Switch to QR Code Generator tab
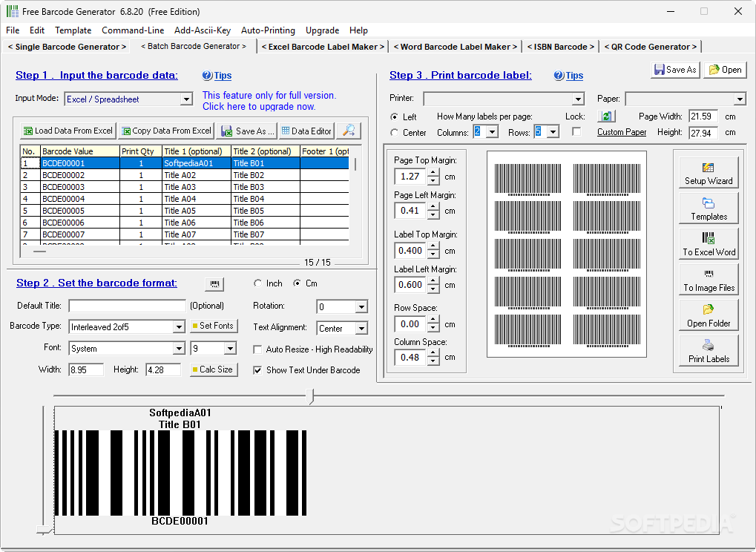The height and width of the screenshot is (552, 756). click(x=651, y=47)
